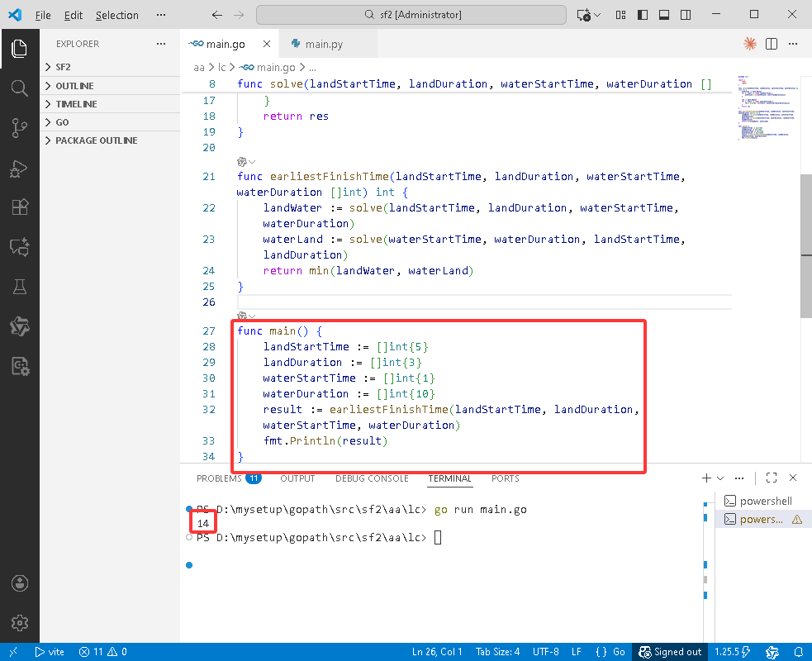Close the main.go tab
Viewport: 812px width, 661px height.
click(266, 44)
